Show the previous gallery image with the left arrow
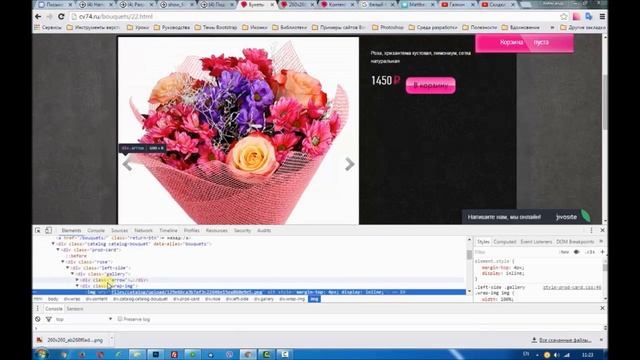The width and height of the screenshot is (640, 360). click(127, 164)
